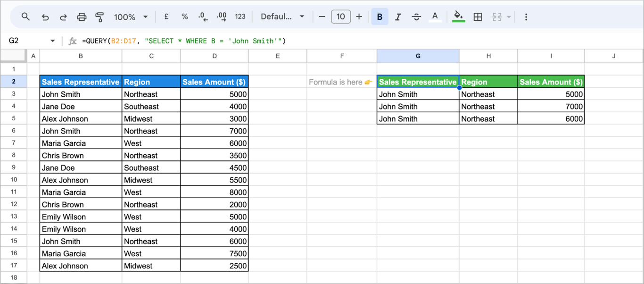Click the Print icon
This screenshot has height=284, width=644.
[x=82, y=17]
